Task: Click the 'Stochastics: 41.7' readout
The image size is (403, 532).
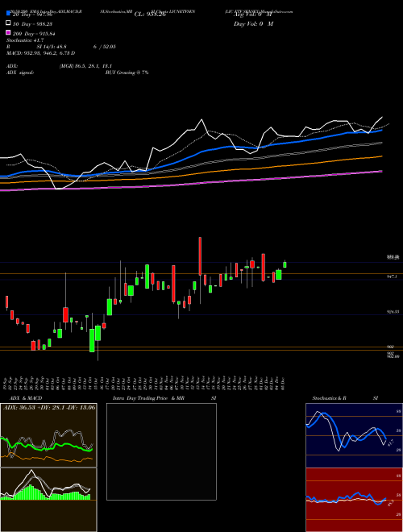Action: coord(25,40)
